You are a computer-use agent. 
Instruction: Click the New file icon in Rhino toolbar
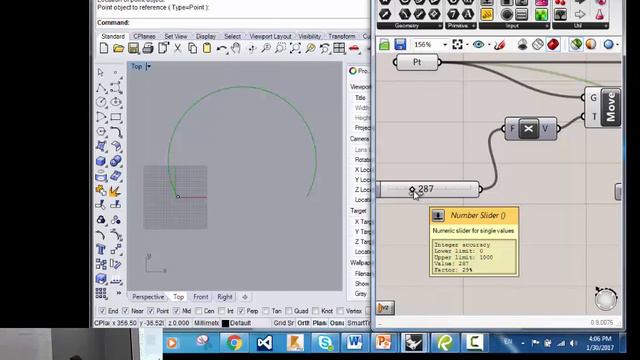104,49
